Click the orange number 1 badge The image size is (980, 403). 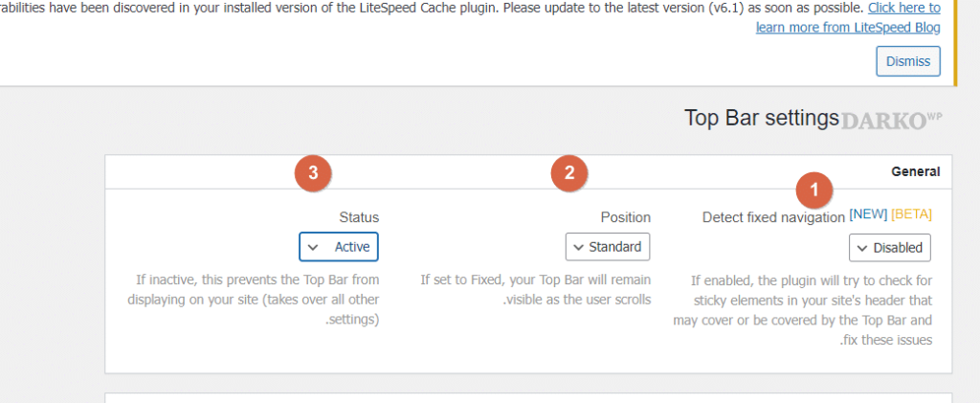(814, 190)
